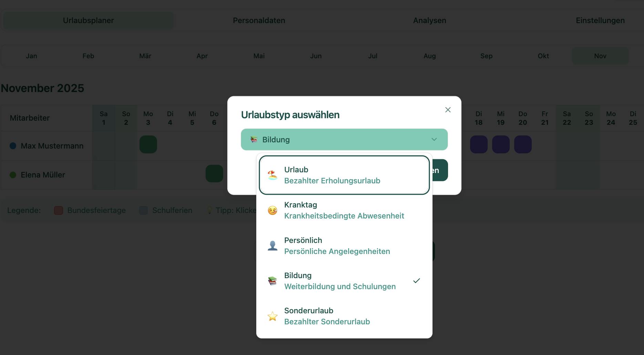Click the sick-face icon beside Kranktag

pyautogui.click(x=272, y=210)
